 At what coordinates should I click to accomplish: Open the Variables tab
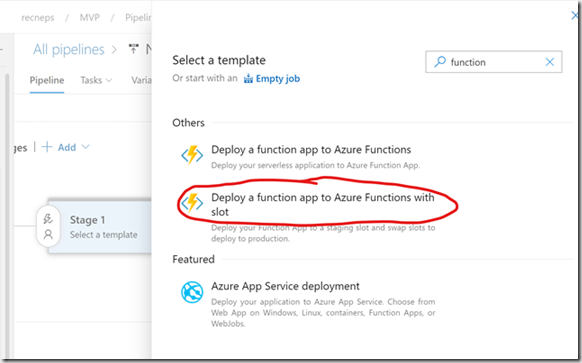(141, 80)
